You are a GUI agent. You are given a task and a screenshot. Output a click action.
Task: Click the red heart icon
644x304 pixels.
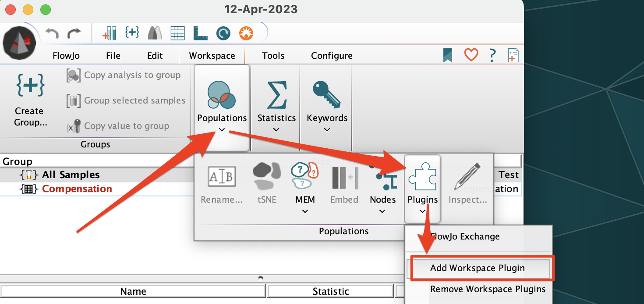(x=471, y=55)
